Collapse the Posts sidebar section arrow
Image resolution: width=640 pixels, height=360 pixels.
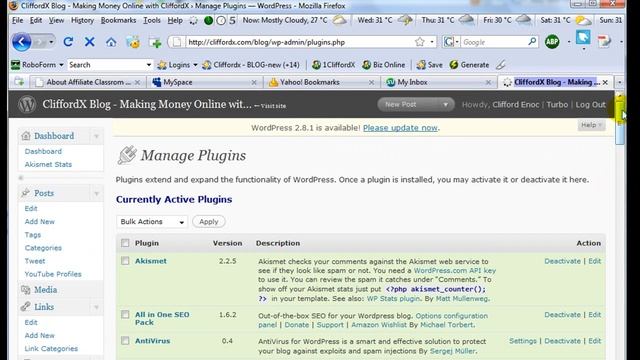coord(97,193)
